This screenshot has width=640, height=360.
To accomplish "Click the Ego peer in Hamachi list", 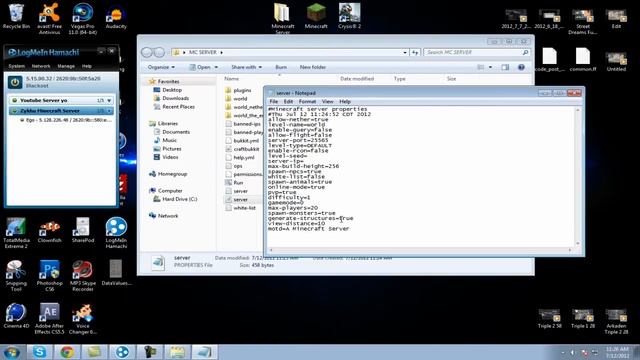I will (65, 120).
